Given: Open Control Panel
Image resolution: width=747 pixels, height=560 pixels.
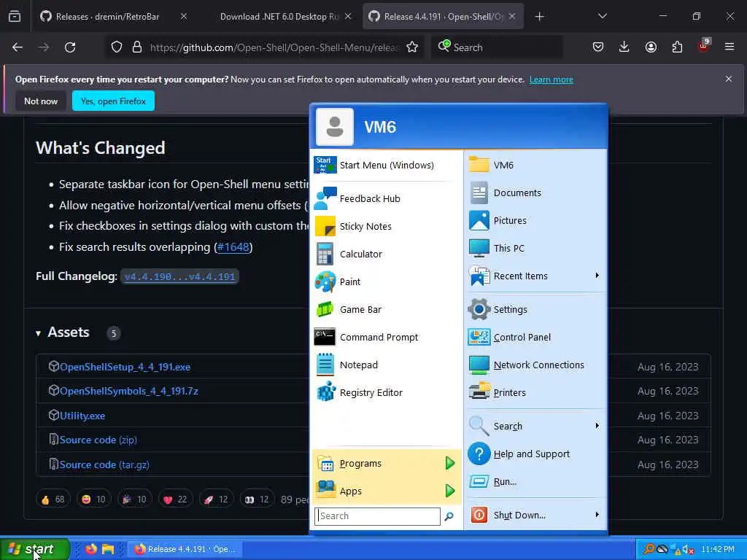Looking at the screenshot, I should [536, 337].
